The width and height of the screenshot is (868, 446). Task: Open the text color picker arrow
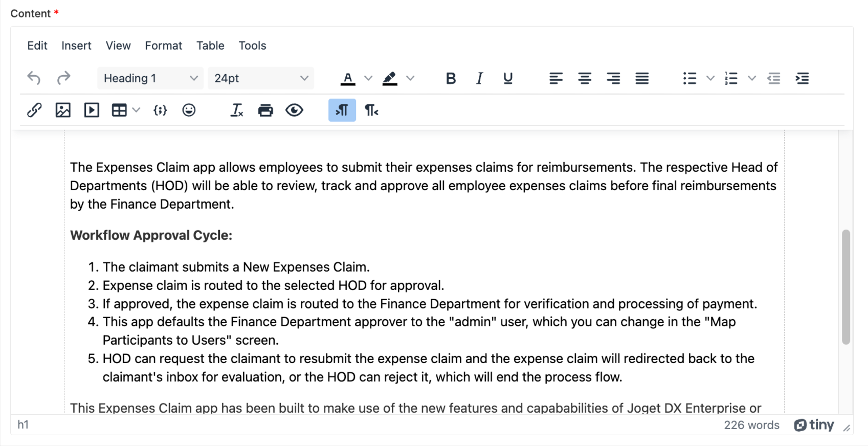(368, 78)
